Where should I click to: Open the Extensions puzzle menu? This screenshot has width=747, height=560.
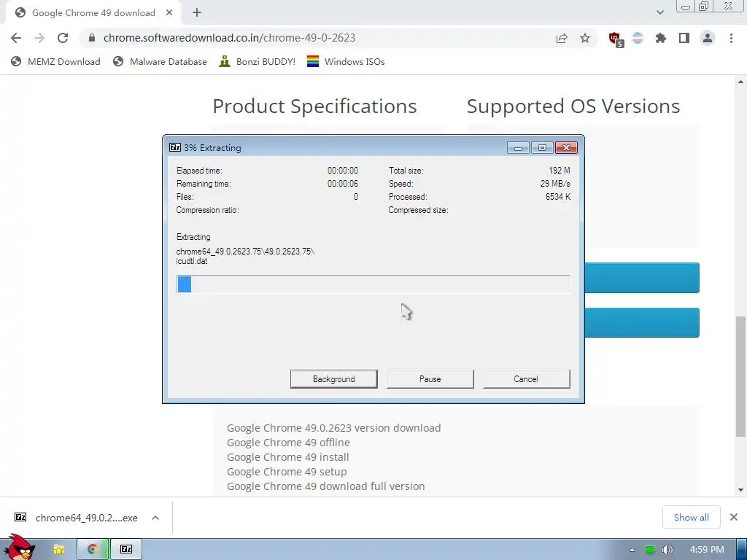pos(661,38)
